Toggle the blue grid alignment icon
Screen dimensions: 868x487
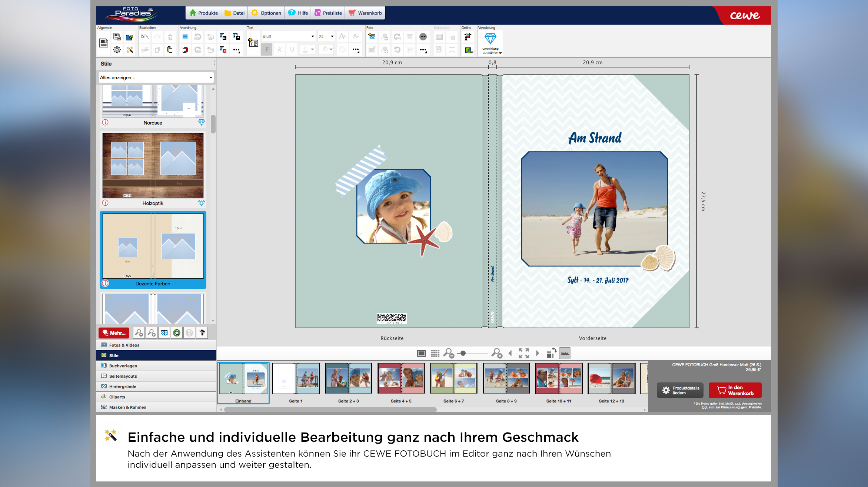click(185, 37)
